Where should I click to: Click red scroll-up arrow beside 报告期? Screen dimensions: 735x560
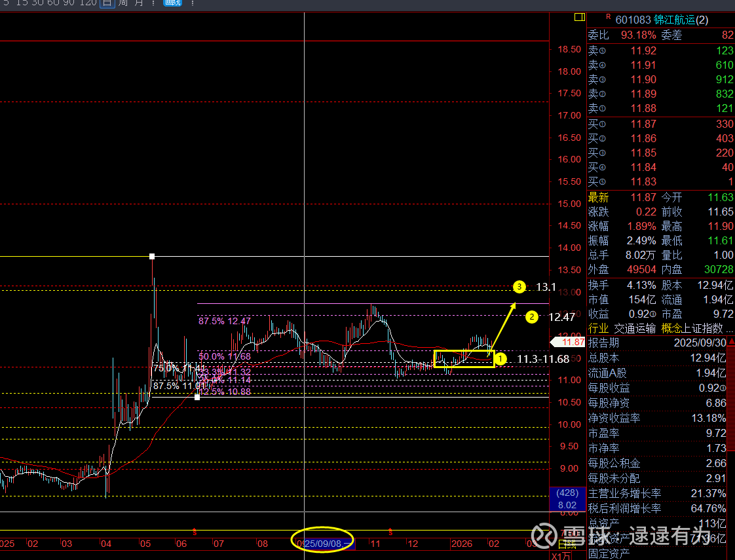point(732,342)
